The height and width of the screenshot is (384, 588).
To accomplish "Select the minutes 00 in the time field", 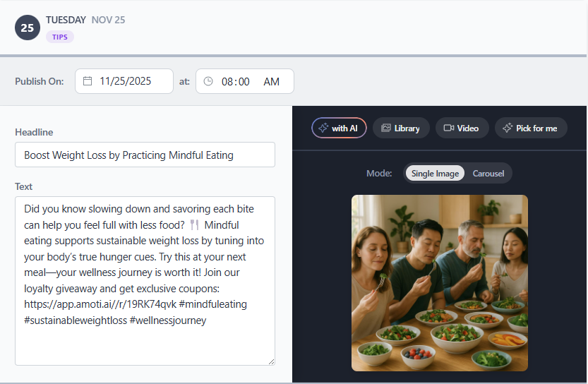I will tap(244, 81).
